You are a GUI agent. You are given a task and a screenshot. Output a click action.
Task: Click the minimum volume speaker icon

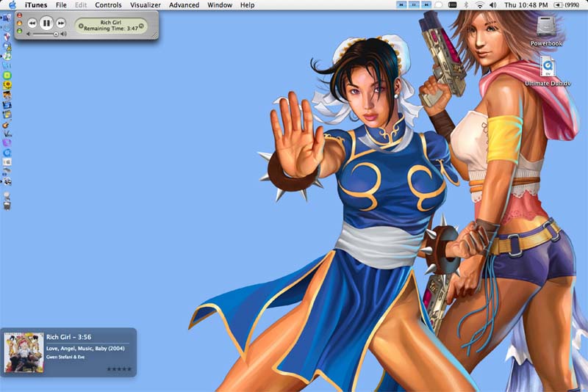tap(29, 34)
